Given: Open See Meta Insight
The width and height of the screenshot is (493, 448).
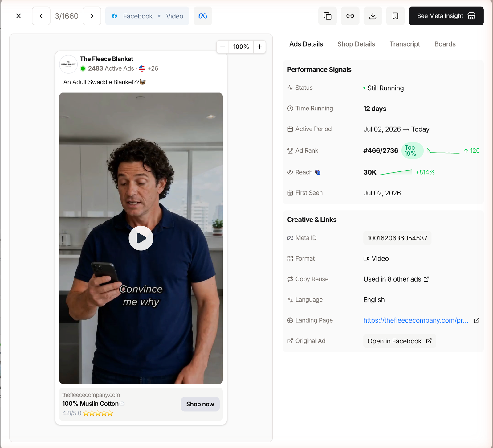Looking at the screenshot, I should (446, 16).
